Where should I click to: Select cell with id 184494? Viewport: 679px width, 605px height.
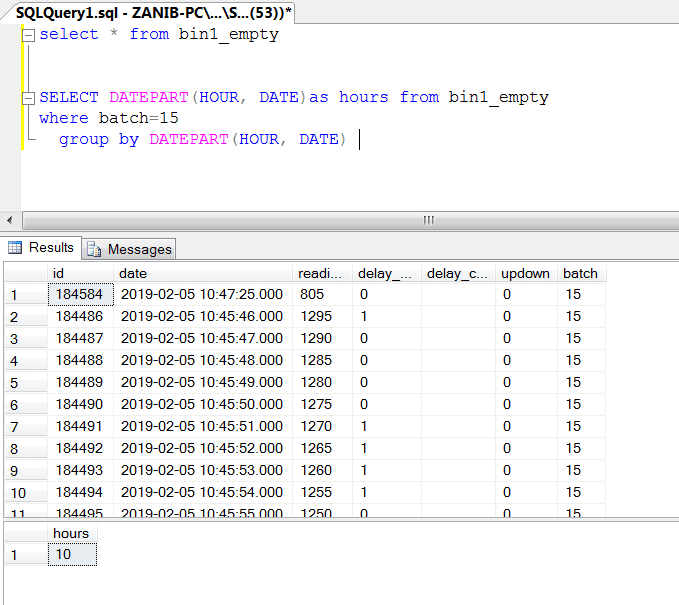click(81, 493)
